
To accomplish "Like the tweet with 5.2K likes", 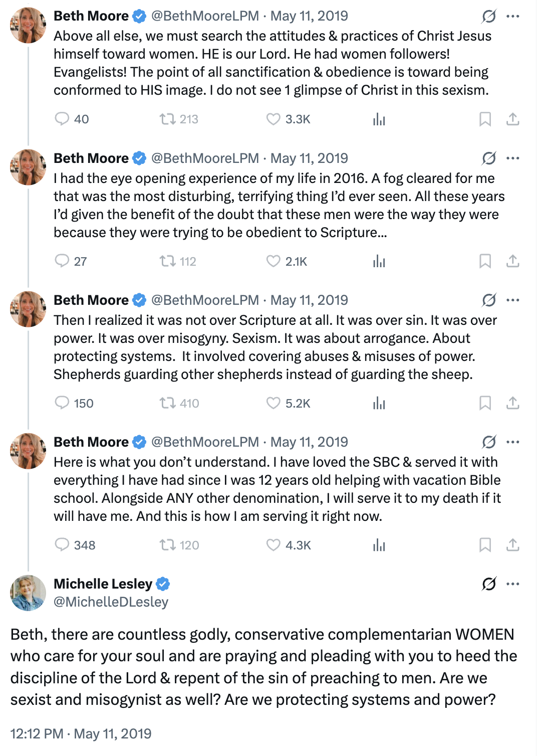I will (x=273, y=403).
